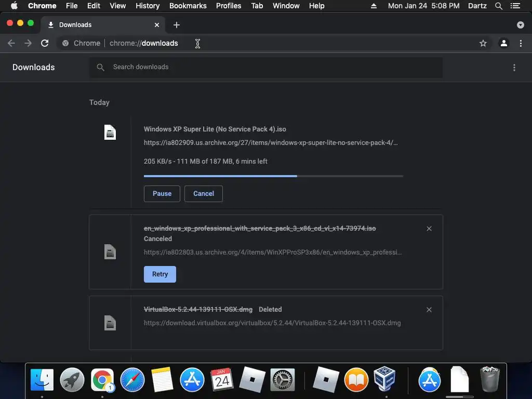Open a new tab with plus button
The width and height of the screenshot is (532, 399).
coord(177,25)
